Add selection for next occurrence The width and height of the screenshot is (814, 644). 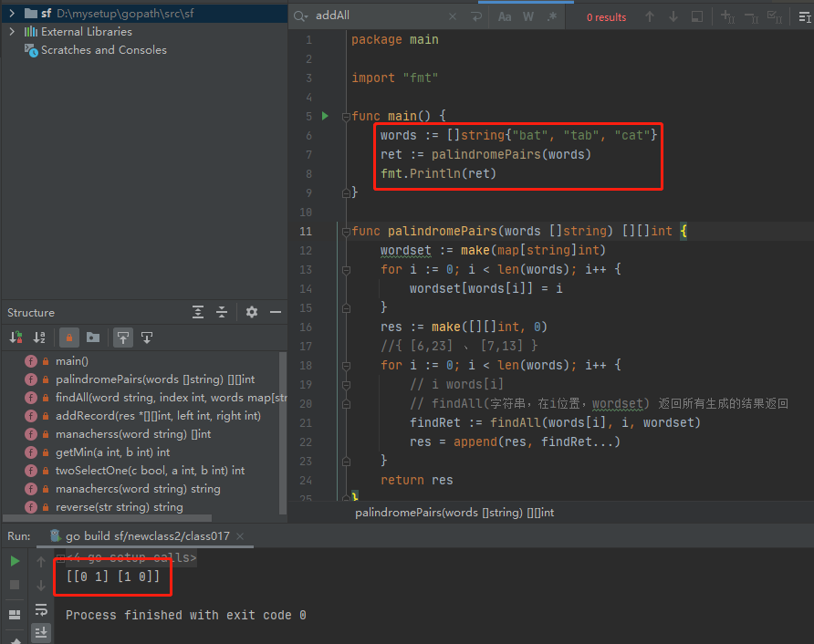pyautogui.click(x=728, y=16)
